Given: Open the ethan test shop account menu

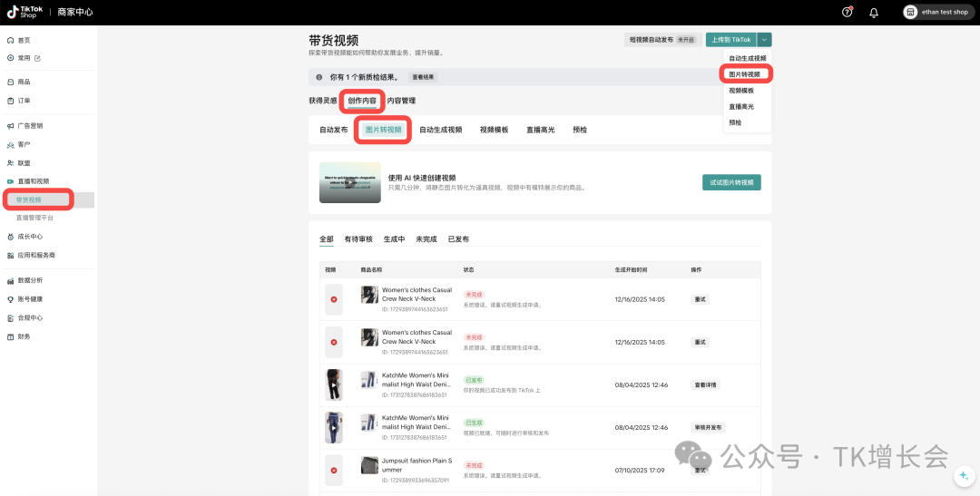Looking at the screenshot, I should pos(936,12).
